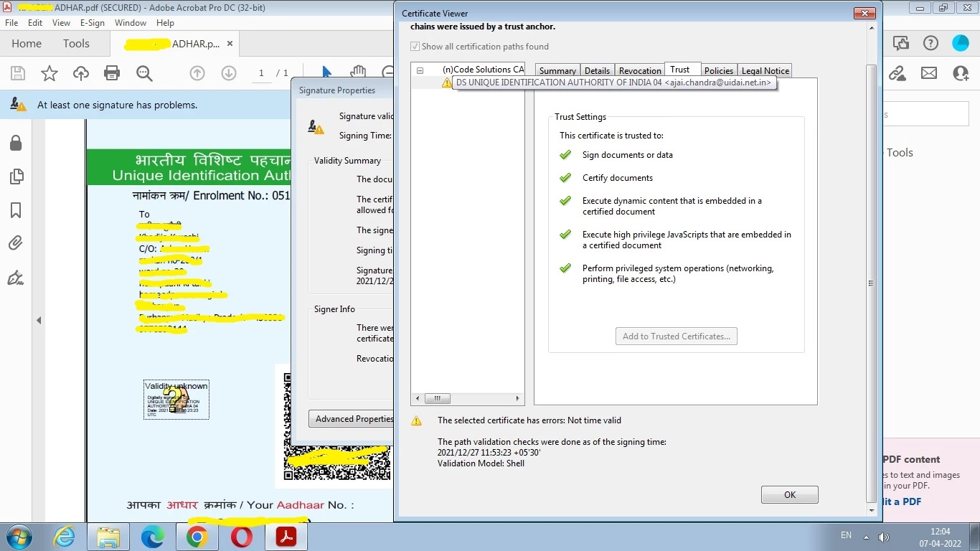Go to next page arrow
980x551 pixels.
[229, 73]
